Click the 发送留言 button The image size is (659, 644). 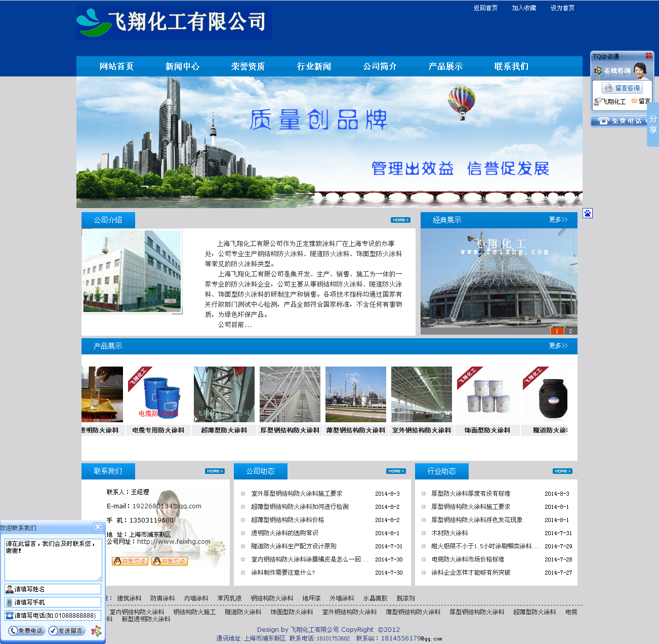tap(67, 631)
